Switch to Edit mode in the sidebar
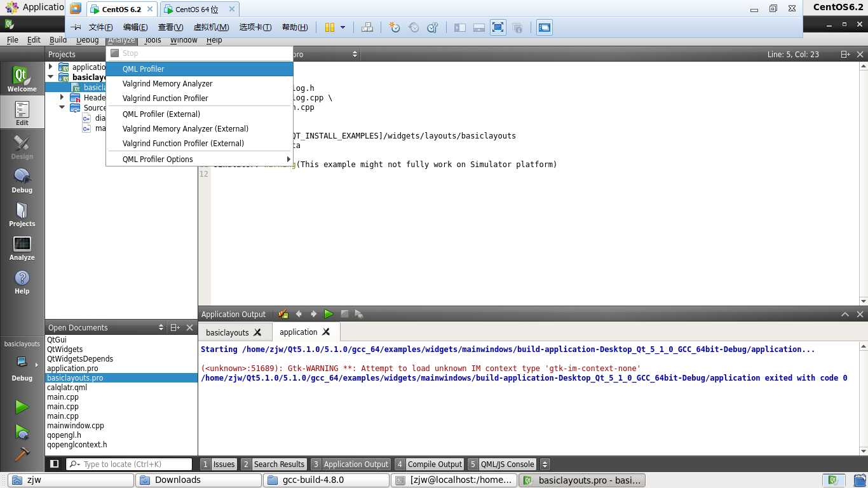Image resolution: width=868 pixels, height=488 pixels. point(22,113)
